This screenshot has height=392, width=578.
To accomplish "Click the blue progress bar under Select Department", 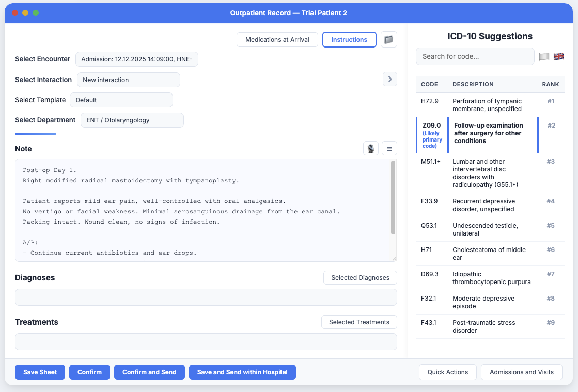I will coord(35,133).
